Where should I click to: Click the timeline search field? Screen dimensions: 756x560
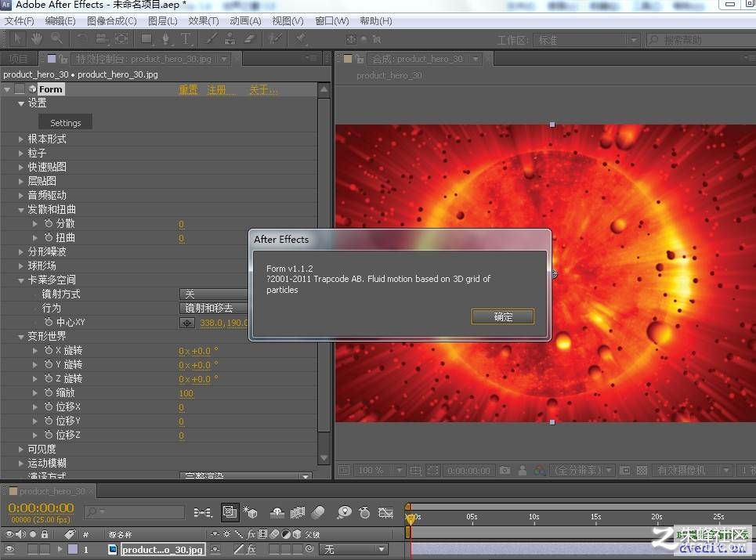(x=135, y=511)
